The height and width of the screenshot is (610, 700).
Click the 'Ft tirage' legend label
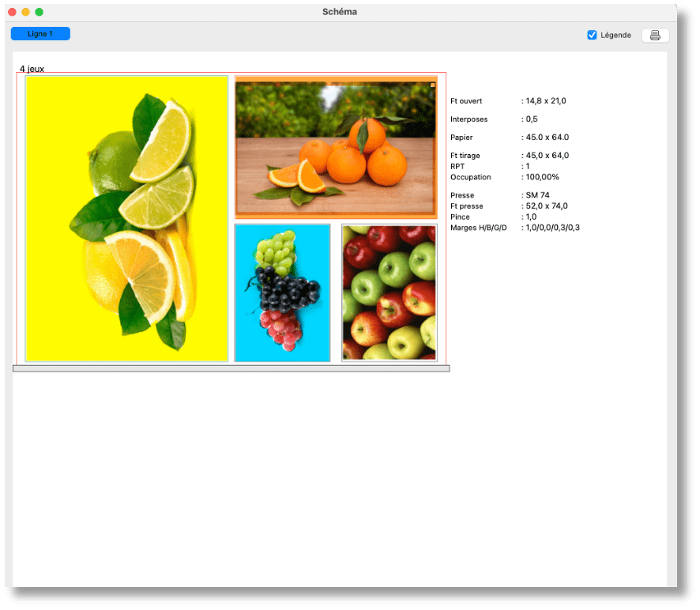[465, 156]
